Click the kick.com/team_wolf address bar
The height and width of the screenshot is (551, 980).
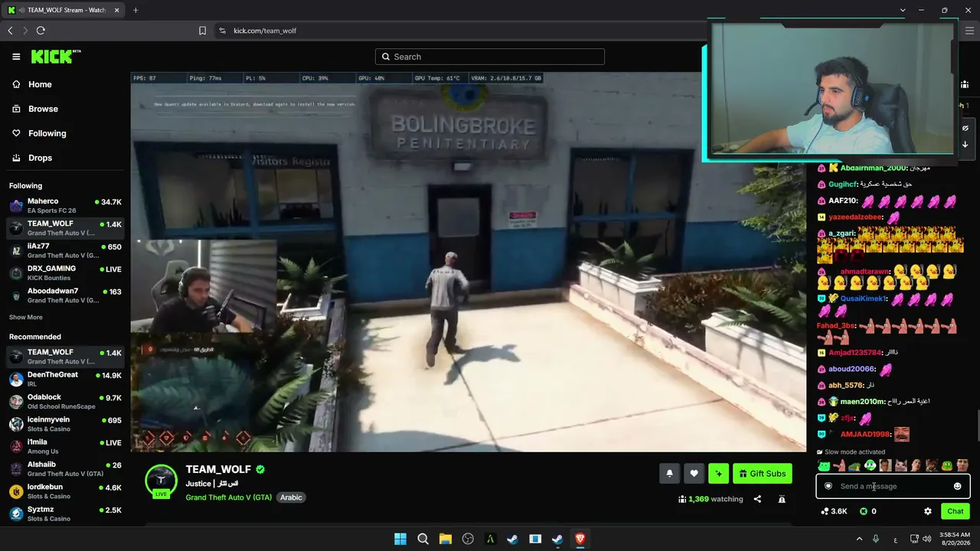(265, 31)
